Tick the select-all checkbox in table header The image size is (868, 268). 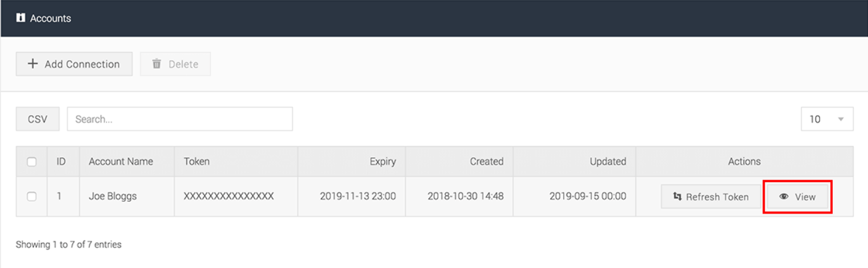pyautogui.click(x=32, y=162)
